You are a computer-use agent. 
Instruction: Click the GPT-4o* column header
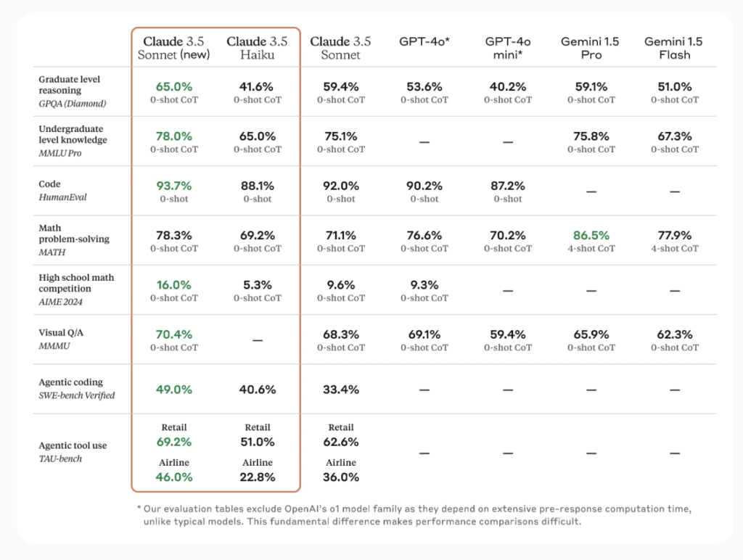point(424,42)
